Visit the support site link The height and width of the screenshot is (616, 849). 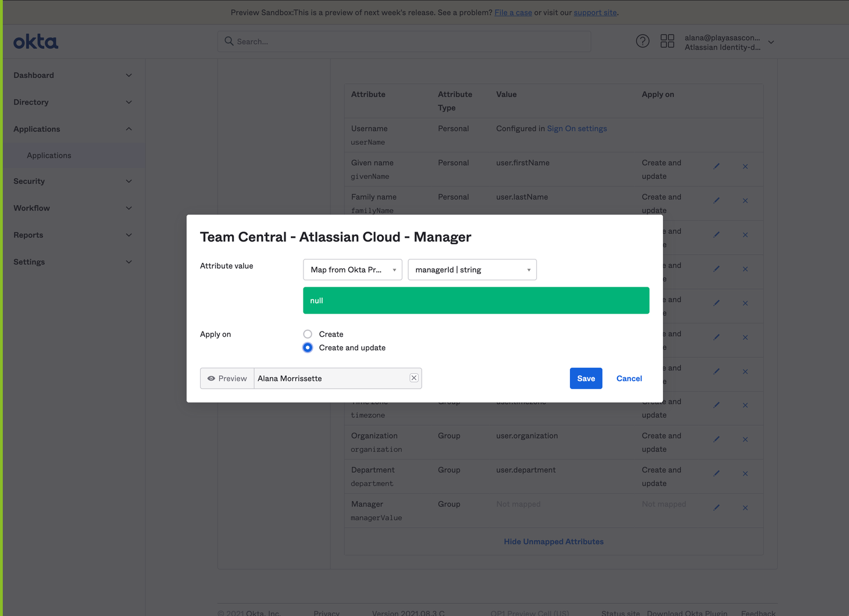click(x=595, y=12)
